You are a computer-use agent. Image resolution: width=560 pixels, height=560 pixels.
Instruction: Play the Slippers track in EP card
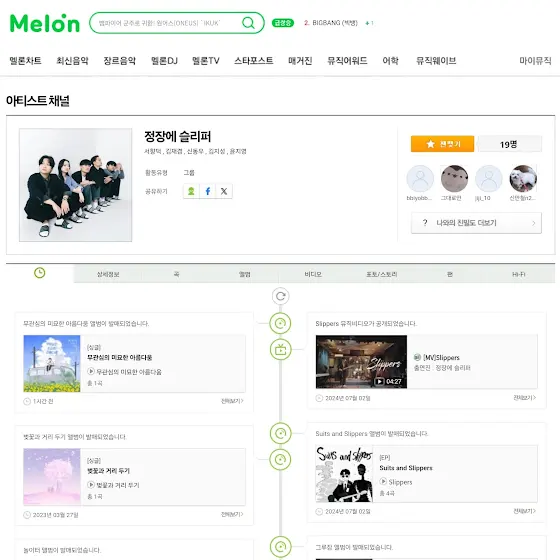click(x=383, y=482)
